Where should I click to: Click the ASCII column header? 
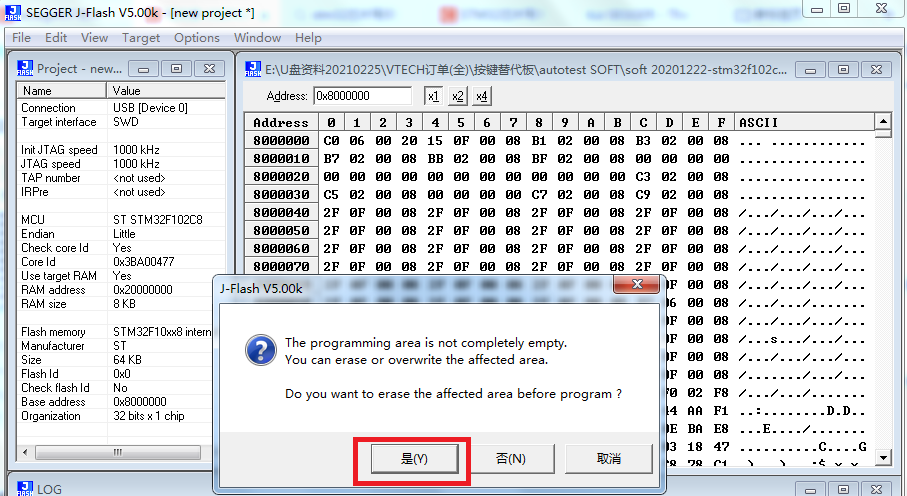point(804,122)
